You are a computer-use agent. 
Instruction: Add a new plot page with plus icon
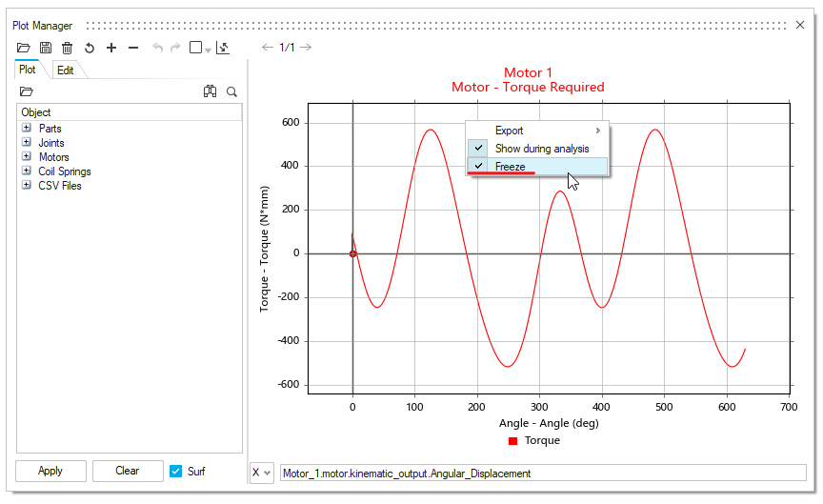111,48
